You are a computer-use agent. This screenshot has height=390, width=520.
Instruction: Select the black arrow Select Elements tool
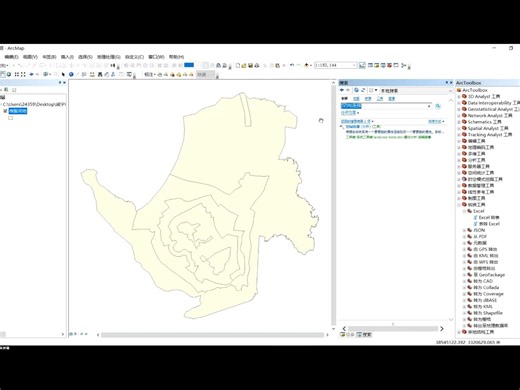pos(63,74)
